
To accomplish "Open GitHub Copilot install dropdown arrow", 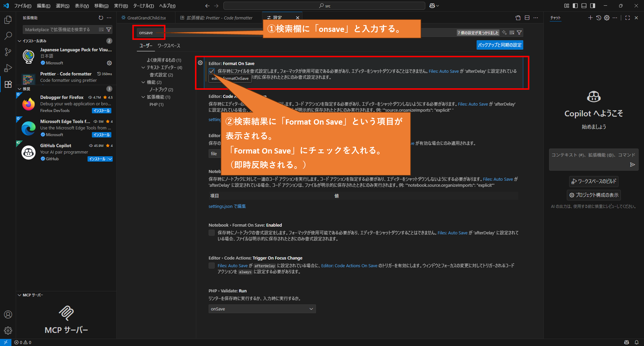I will [x=110, y=159].
